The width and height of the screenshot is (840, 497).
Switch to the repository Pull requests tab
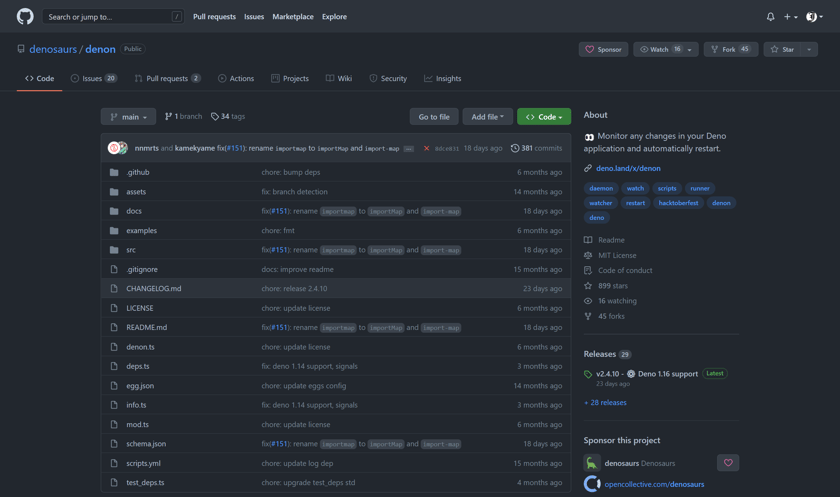click(x=168, y=78)
